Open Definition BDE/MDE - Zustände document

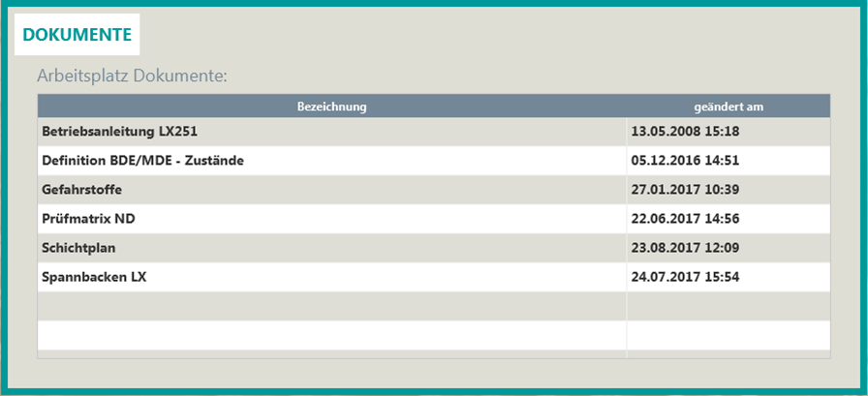[142, 161]
